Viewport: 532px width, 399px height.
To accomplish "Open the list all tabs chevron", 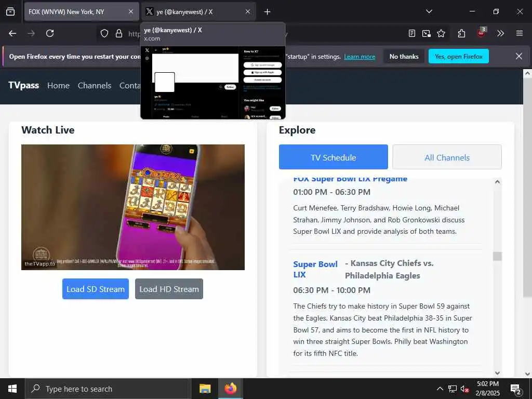I will pos(429,11).
